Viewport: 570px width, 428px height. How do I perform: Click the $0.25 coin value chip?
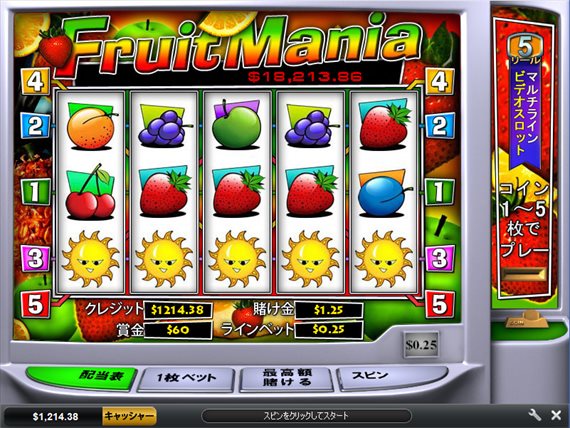[x=421, y=344]
